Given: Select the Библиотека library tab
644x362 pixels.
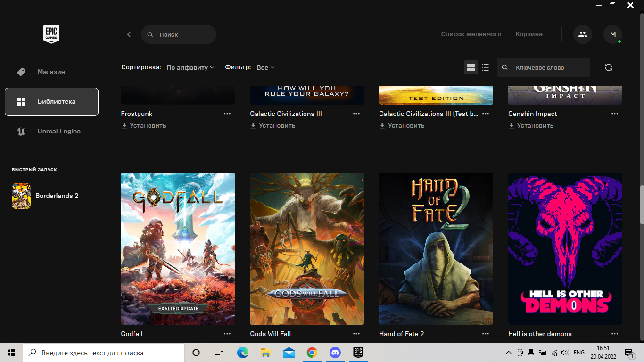Looking at the screenshot, I should (51, 101).
